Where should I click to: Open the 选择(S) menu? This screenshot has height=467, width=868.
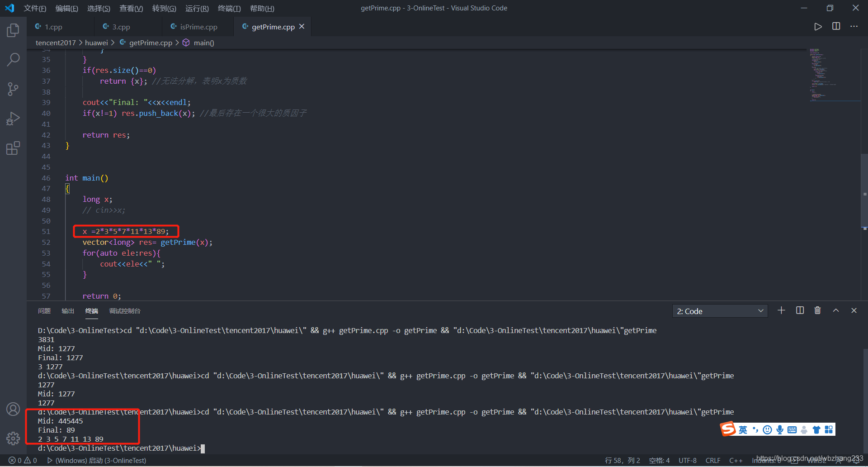[99, 8]
